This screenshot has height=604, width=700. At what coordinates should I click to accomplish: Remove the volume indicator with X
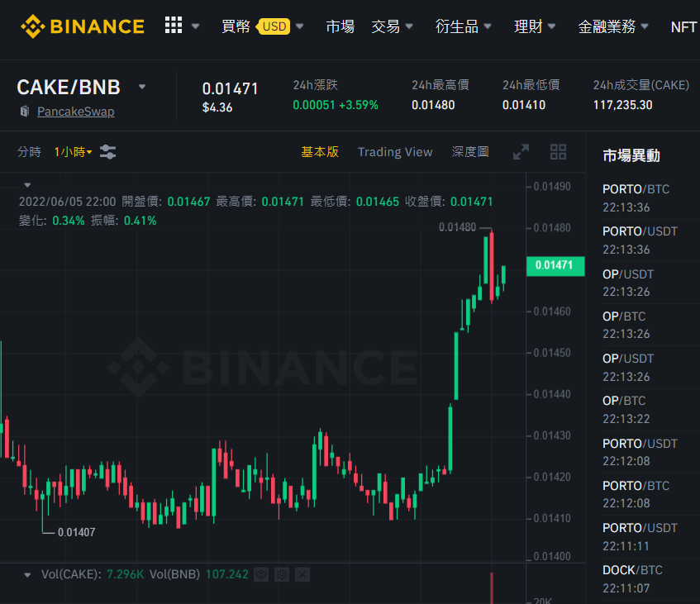click(302, 574)
